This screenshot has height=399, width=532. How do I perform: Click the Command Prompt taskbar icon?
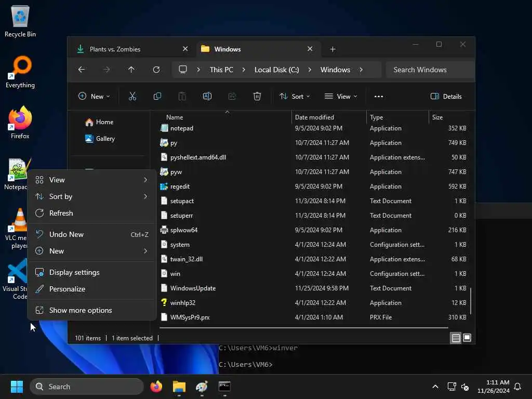pos(224,387)
